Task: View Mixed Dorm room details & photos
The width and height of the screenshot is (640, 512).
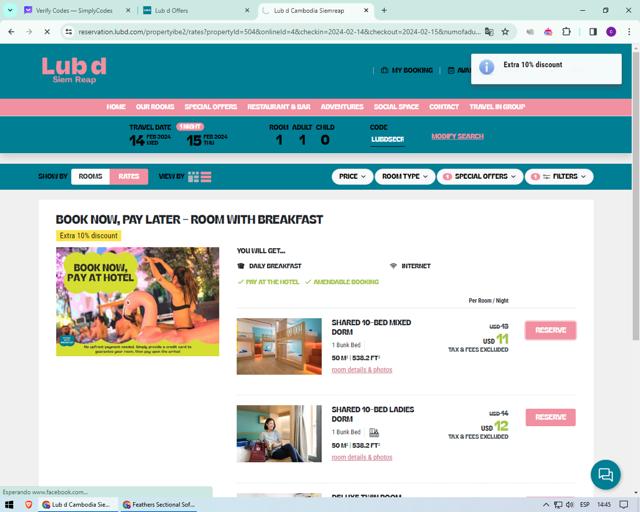Action: (x=362, y=370)
